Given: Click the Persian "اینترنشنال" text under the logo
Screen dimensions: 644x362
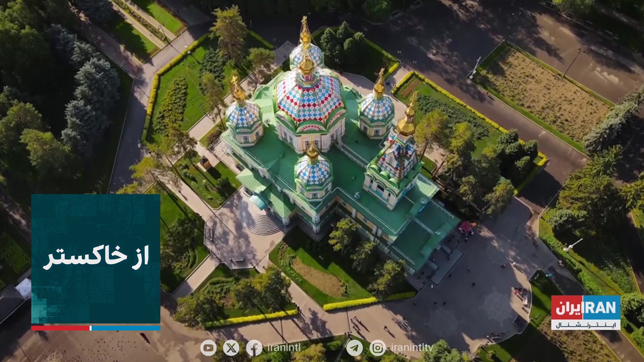Looking at the screenshot, I should pyautogui.click(x=586, y=325).
